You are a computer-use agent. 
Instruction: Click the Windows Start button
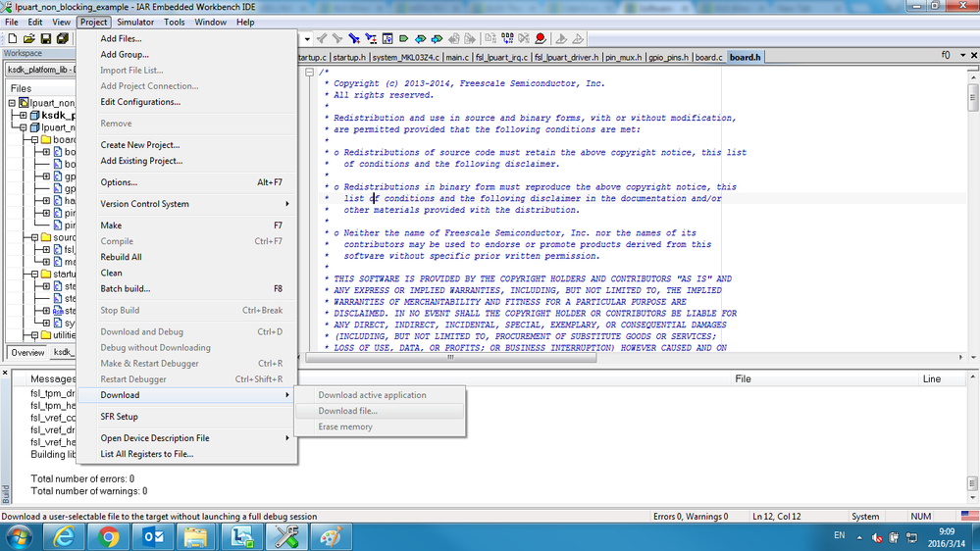(20, 537)
